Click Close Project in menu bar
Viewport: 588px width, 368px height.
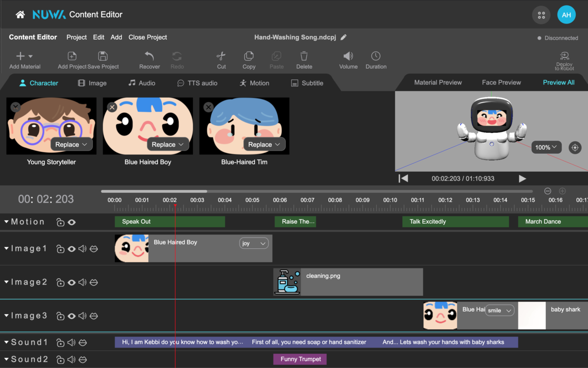coord(147,37)
